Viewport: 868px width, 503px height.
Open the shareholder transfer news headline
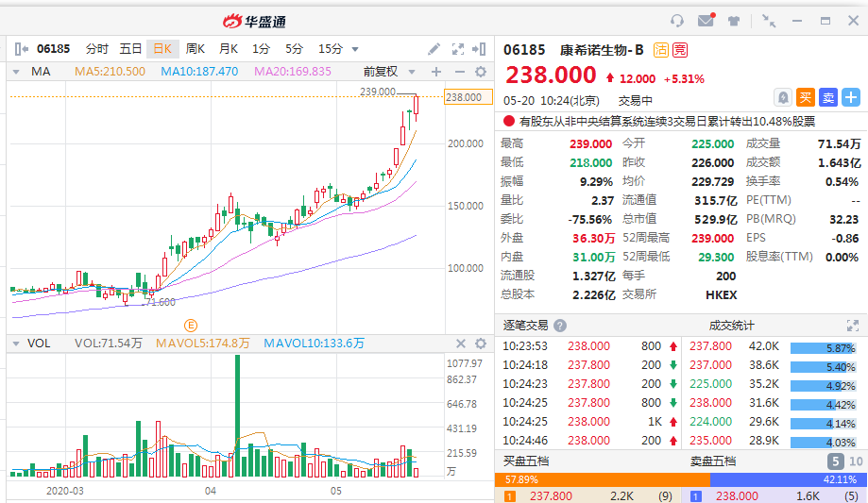[x=667, y=121]
